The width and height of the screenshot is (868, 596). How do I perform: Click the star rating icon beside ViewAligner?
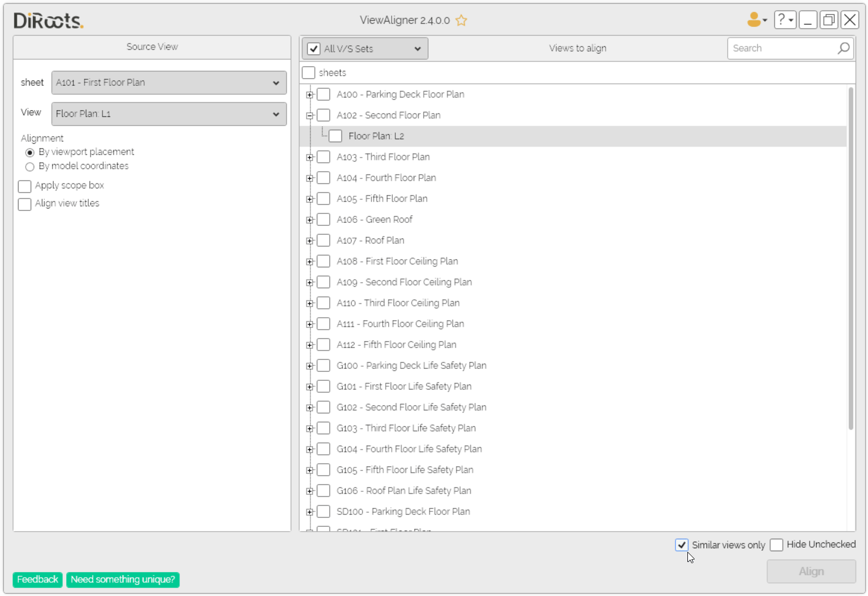pos(461,20)
